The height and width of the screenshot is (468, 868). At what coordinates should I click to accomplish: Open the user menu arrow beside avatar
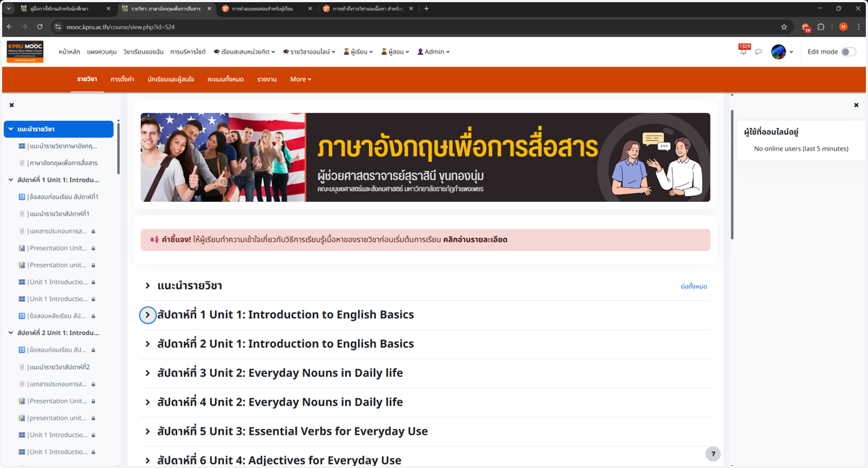[791, 52]
